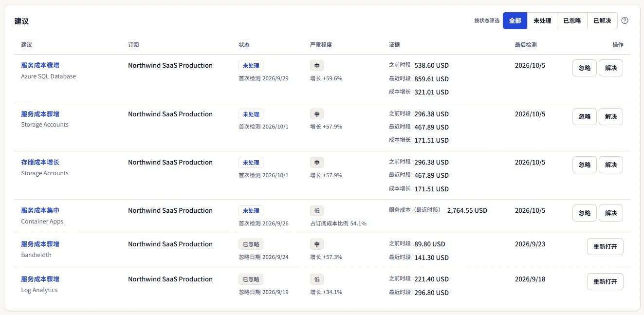Click the 已忽略 badge in Bandwidth row
The height and width of the screenshot is (315, 644).
(x=251, y=244)
